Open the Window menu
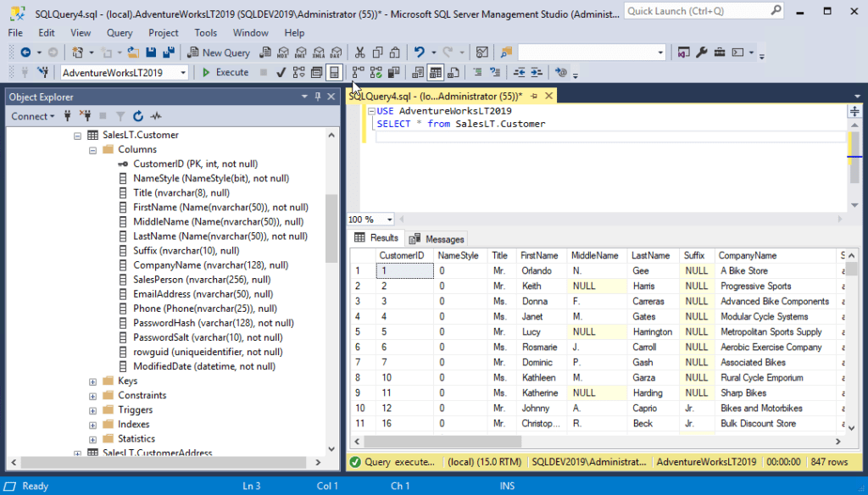The image size is (868, 495). (250, 33)
